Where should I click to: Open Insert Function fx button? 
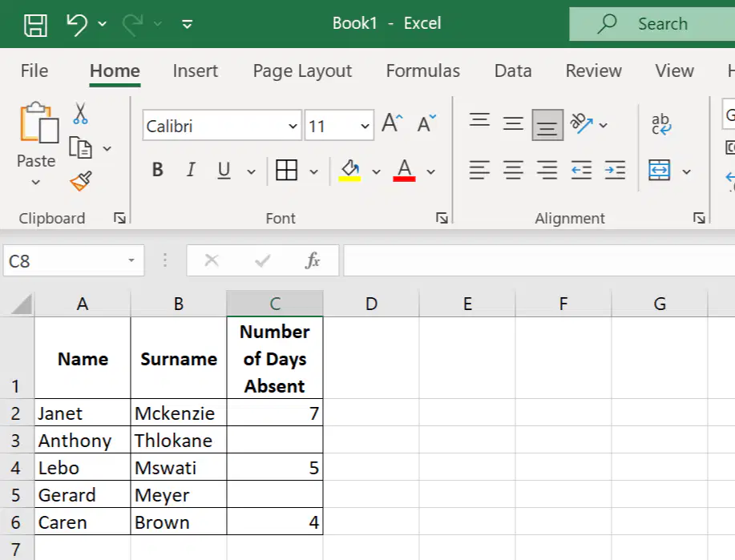(x=312, y=260)
